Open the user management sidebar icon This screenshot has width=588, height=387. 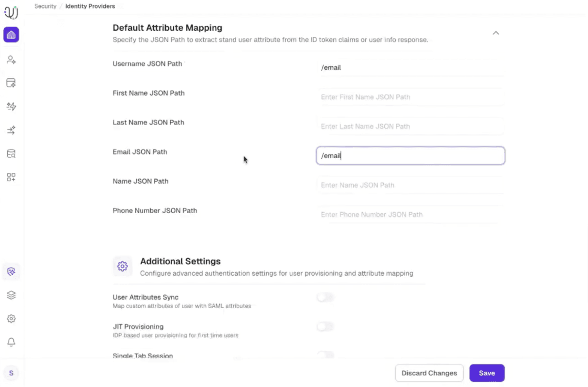tap(11, 60)
